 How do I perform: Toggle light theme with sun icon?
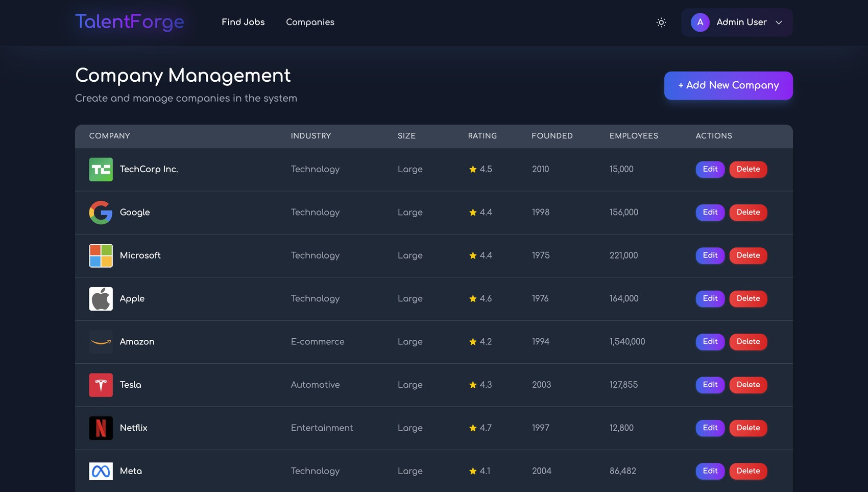click(x=661, y=22)
